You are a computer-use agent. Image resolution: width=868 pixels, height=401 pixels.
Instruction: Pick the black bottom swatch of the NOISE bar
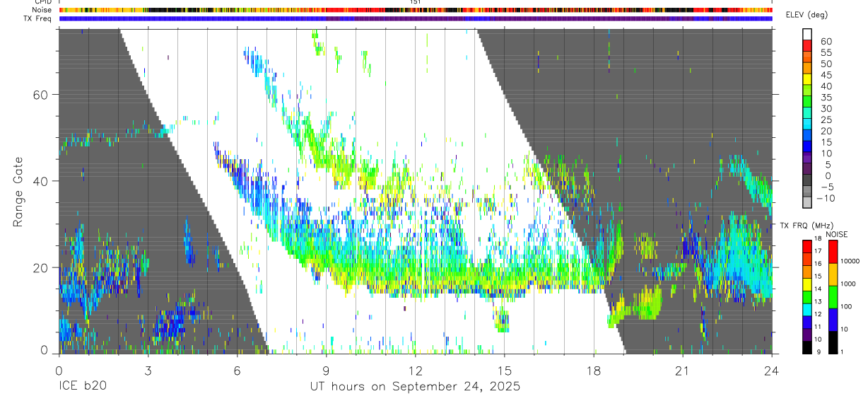tap(832, 342)
